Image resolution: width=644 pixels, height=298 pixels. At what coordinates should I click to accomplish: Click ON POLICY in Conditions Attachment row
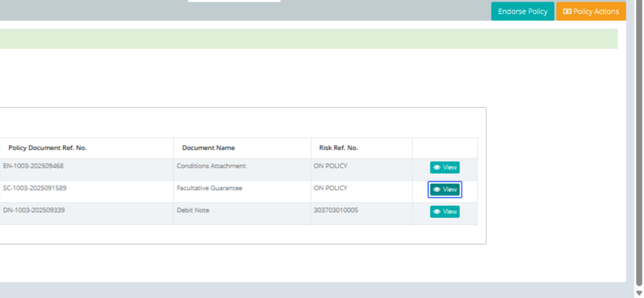tap(330, 166)
